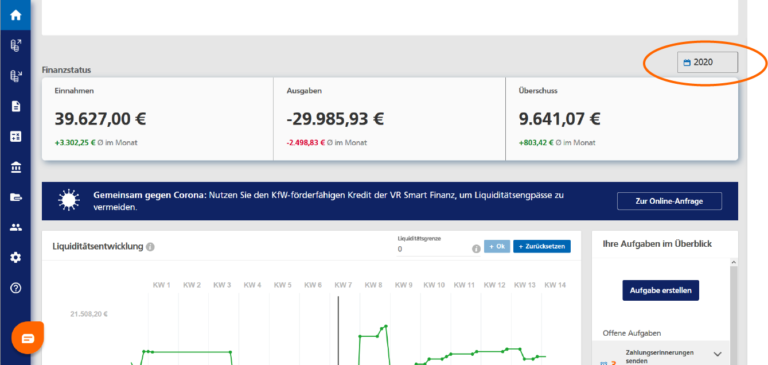Viewport: 768px width, 365px height.
Task: Click the +803,42 € monthly average
Action: [536, 143]
